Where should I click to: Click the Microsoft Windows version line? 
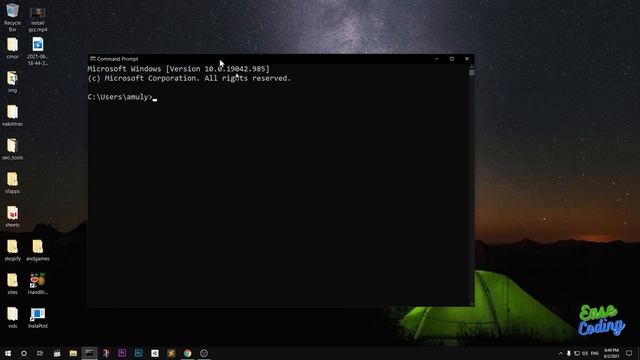point(179,69)
